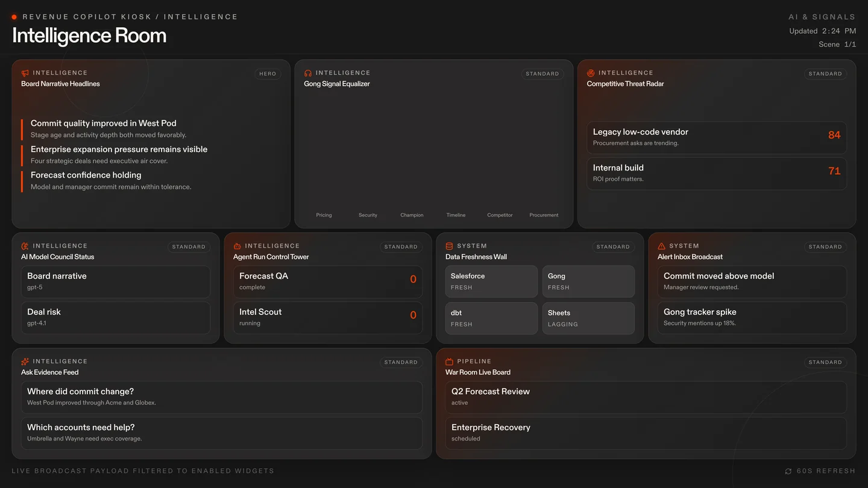
Task: Click the threat score 71
Action: [x=834, y=171]
